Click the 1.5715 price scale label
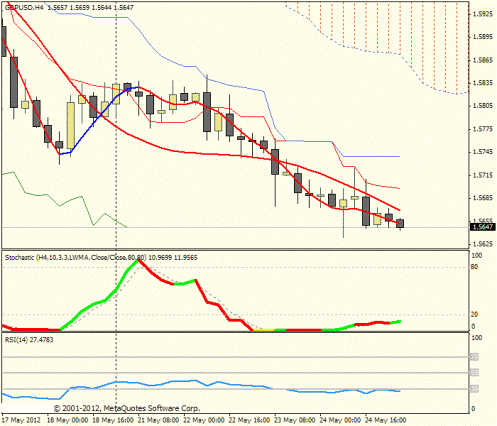The image size is (497, 426). (x=483, y=175)
